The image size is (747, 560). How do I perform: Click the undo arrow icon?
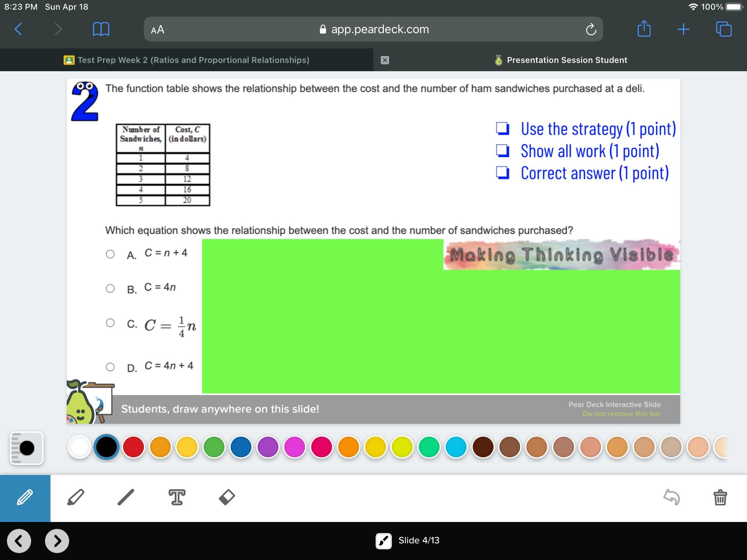click(672, 498)
